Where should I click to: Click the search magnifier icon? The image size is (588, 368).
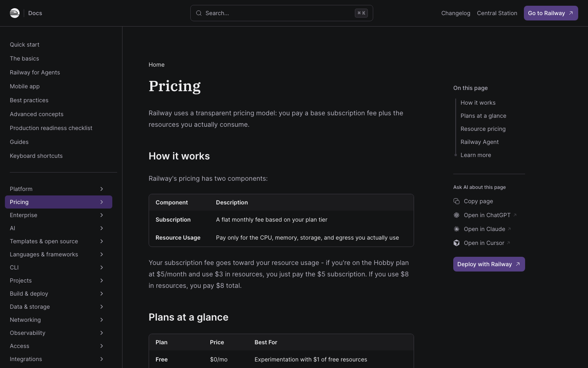coord(199,13)
